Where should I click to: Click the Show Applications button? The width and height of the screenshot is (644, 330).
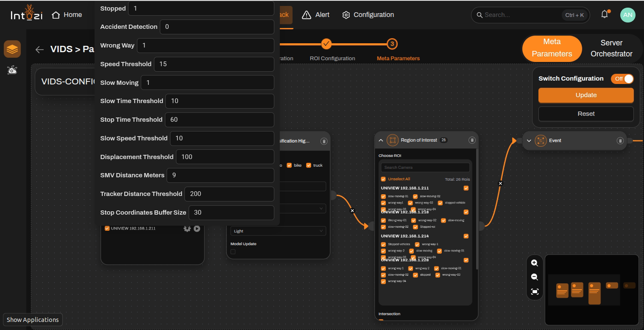[33, 320]
